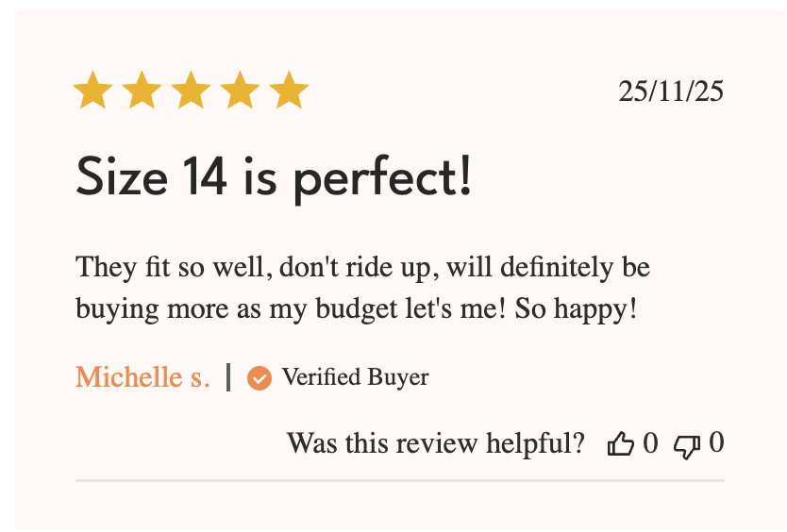Image resolution: width=787 pixels, height=532 pixels.
Task: Click the orange verified checkmark badge
Action: tap(260, 378)
